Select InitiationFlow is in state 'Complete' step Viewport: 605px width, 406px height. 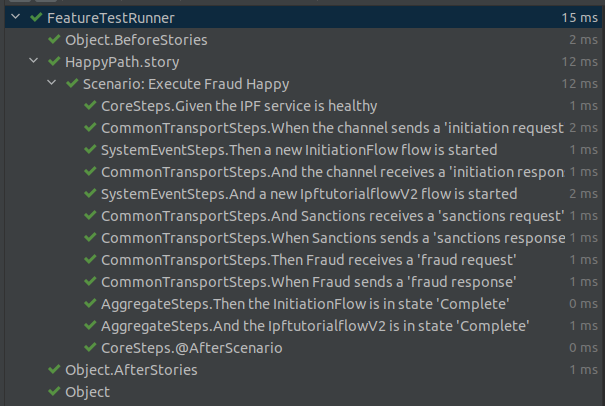point(306,304)
